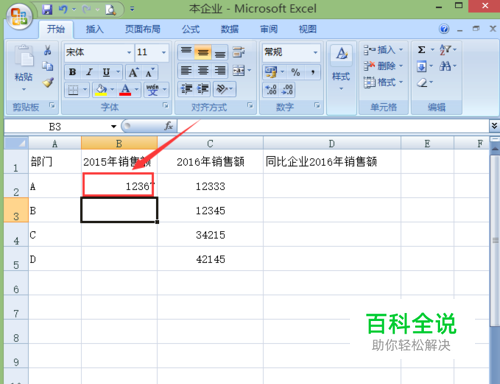Apply comma style number format
The height and width of the screenshot is (384, 500).
pos(313,72)
